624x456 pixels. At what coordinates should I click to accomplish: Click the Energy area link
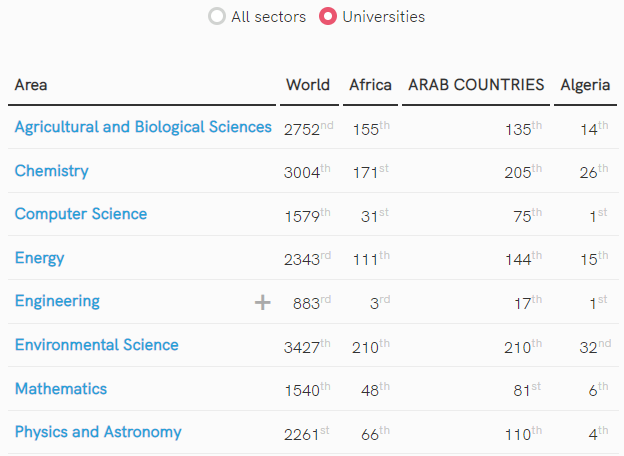[39, 258]
